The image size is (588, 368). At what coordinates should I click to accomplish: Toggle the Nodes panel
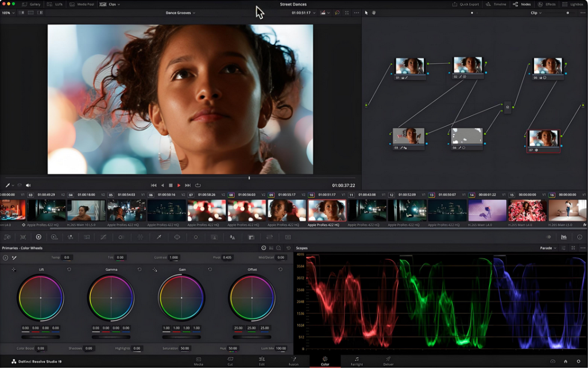tap(522, 4)
